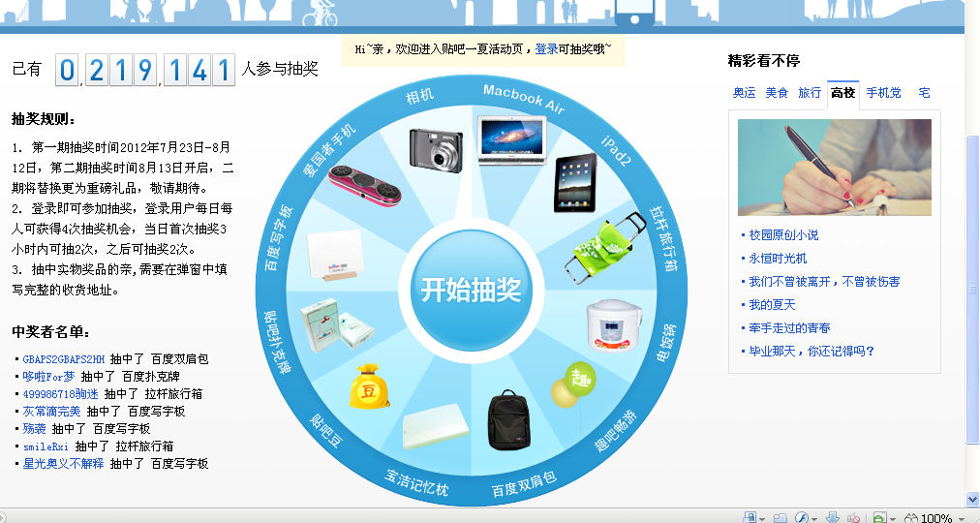Click the vertical page scrollbar thumb
Image resolution: width=980 pixels, height=523 pixels.
pos(972,290)
